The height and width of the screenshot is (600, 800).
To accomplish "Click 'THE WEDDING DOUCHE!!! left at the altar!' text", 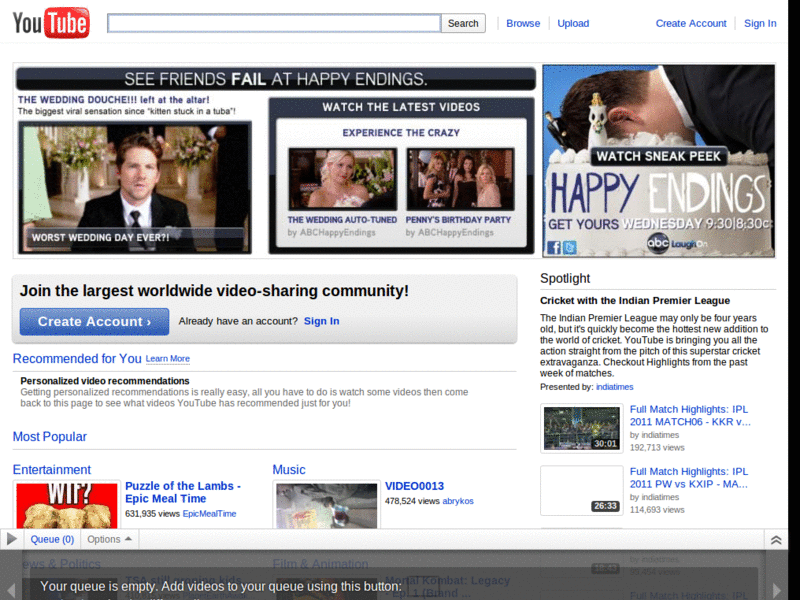I will (113, 100).
